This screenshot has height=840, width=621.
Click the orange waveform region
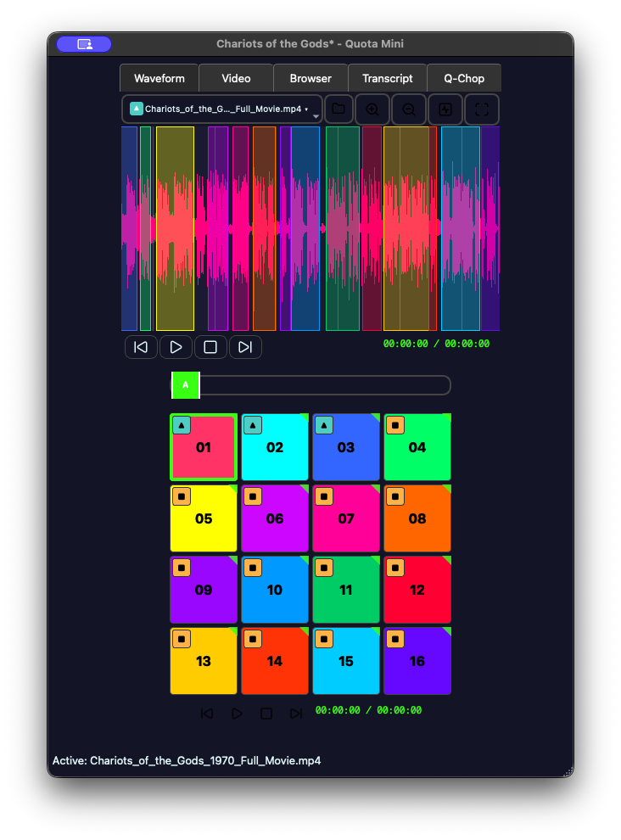click(x=264, y=229)
